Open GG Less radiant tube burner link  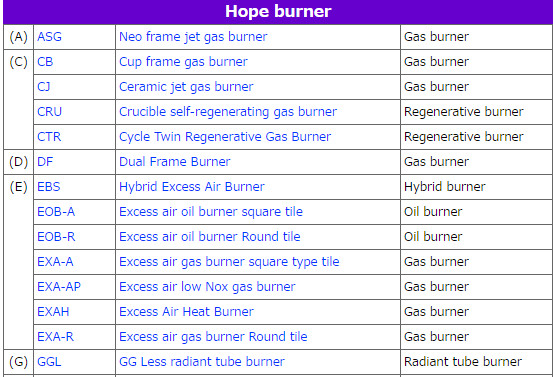click(x=201, y=362)
